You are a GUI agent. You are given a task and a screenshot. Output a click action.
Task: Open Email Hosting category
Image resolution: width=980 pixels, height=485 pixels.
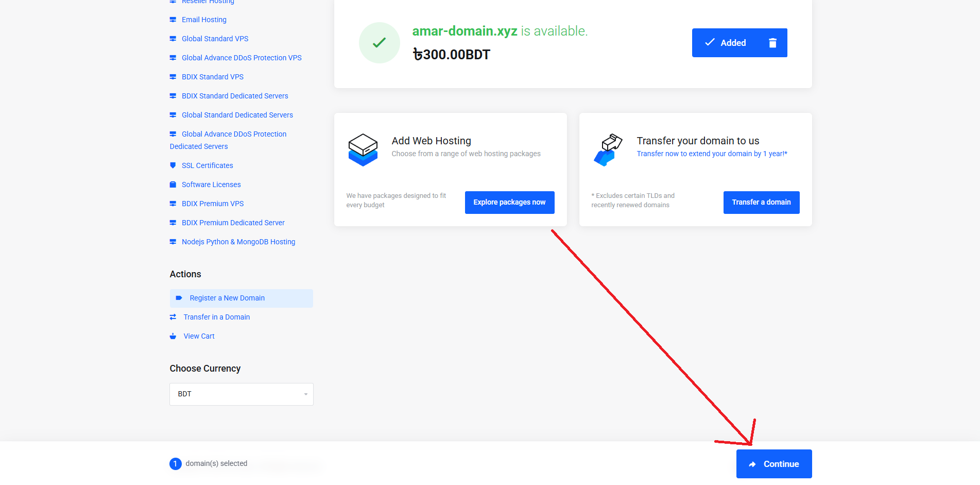point(204,20)
